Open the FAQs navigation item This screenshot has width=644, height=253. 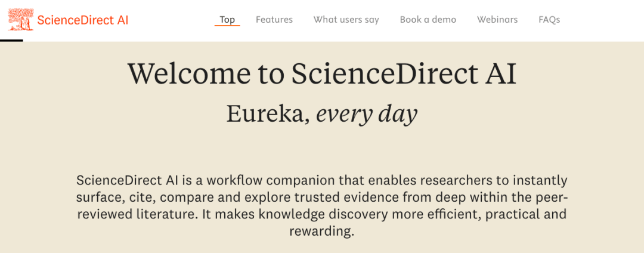pos(549,20)
